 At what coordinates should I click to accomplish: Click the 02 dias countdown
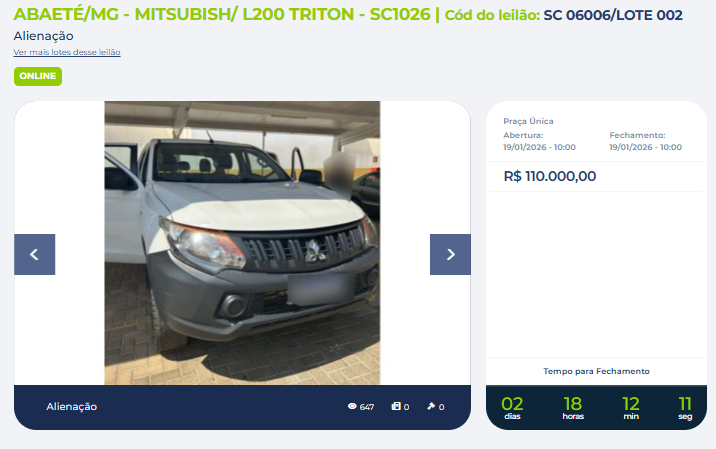pos(512,407)
